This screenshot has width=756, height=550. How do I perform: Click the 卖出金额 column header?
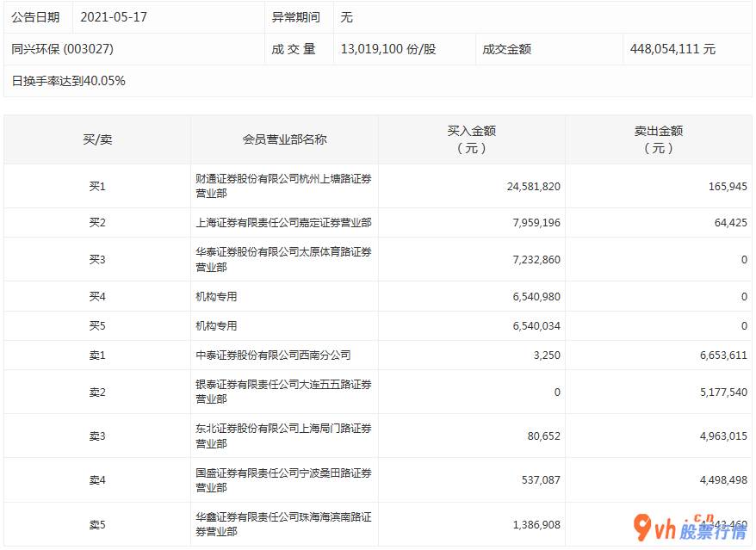[x=659, y=139]
